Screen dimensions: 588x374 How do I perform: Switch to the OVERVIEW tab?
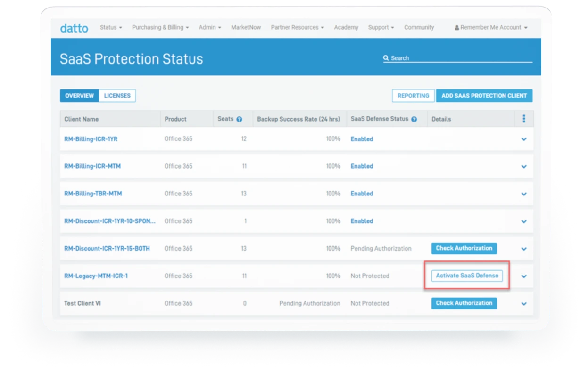pyautogui.click(x=79, y=96)
